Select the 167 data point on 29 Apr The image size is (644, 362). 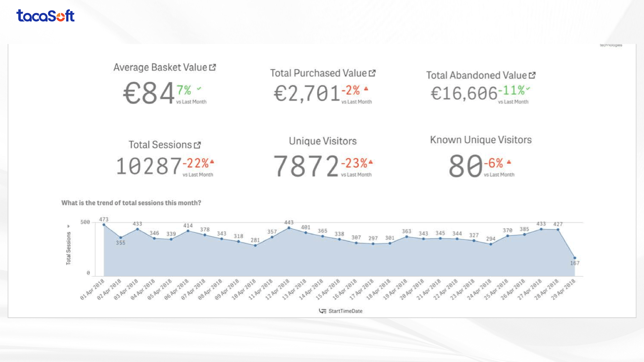(575, 258)
